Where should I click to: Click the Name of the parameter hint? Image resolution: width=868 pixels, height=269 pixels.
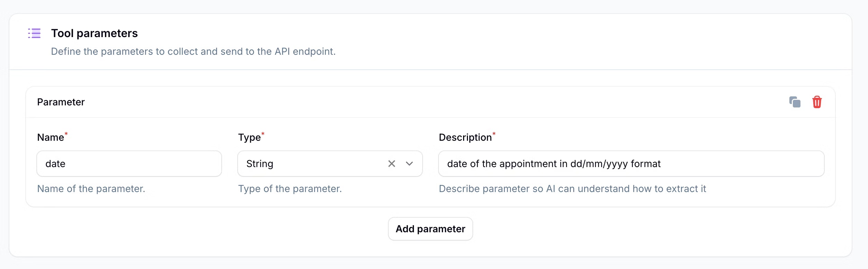click(91, 189)
